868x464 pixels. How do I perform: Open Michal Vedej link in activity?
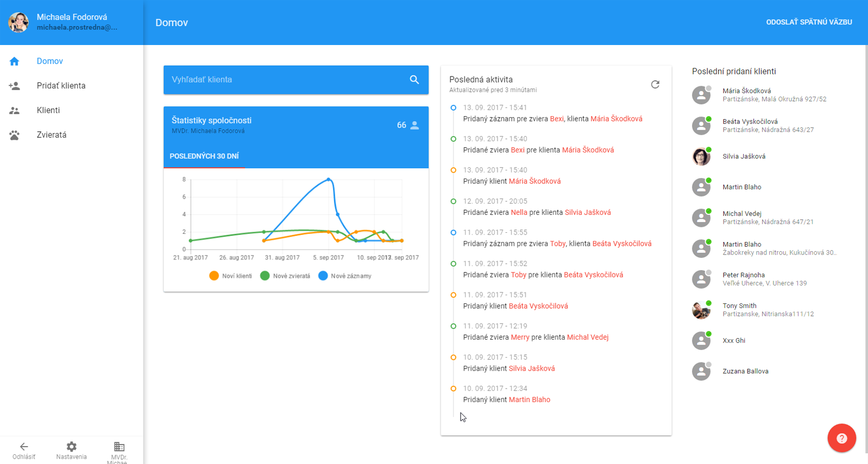tap(588, 338)
